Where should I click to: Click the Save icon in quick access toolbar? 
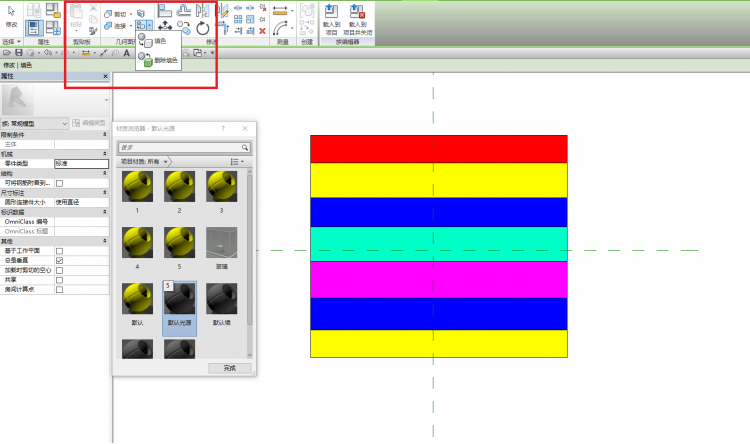(19, 53)
